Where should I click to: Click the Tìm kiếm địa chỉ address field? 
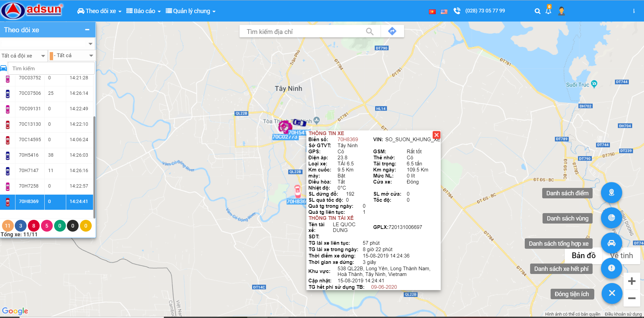pos(302,32)
